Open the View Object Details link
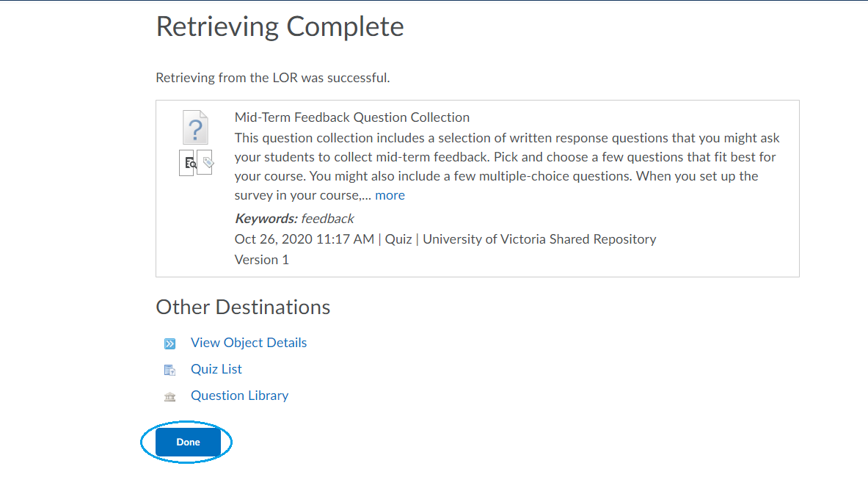868x488 pixels. coord(249,343)
